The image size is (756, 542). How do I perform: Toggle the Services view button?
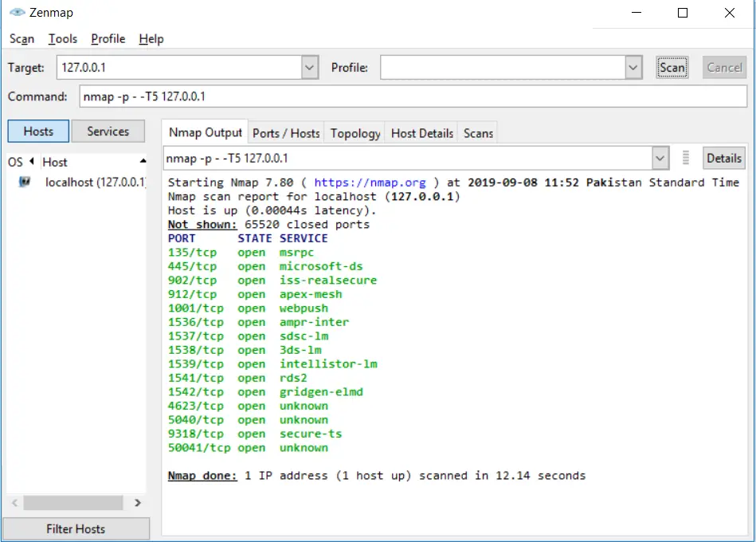point(108,132)
